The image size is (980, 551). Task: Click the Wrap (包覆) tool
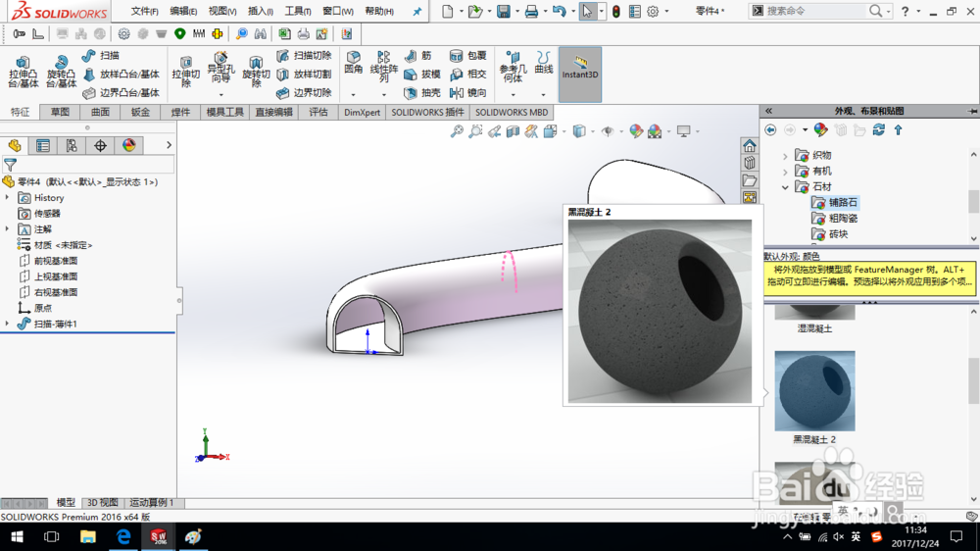coord(468,56)
